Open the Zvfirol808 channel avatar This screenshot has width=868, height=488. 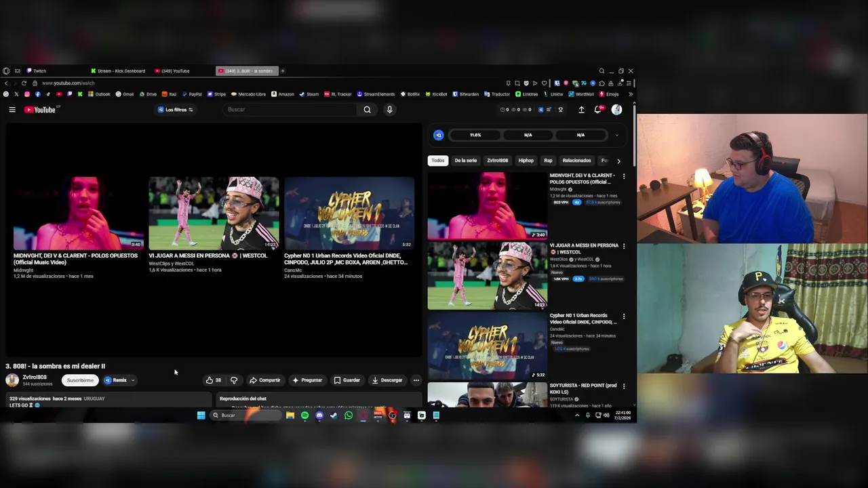coord(12,380)
